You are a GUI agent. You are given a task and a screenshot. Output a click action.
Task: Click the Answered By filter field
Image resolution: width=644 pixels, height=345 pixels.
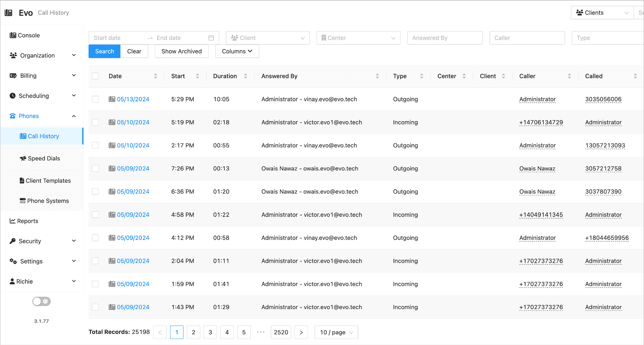[445, 38]
